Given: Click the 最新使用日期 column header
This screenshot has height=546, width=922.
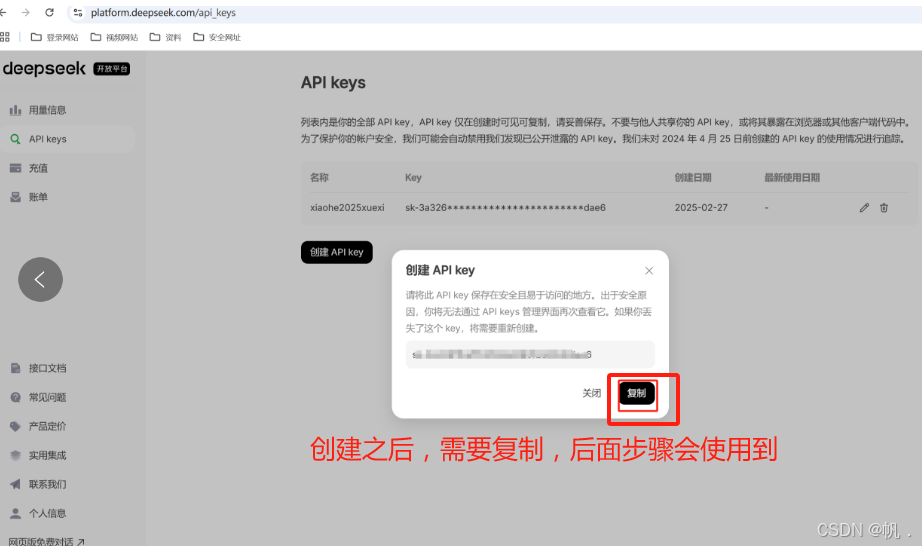Looking at the screenshot, I should coord(792,177).
